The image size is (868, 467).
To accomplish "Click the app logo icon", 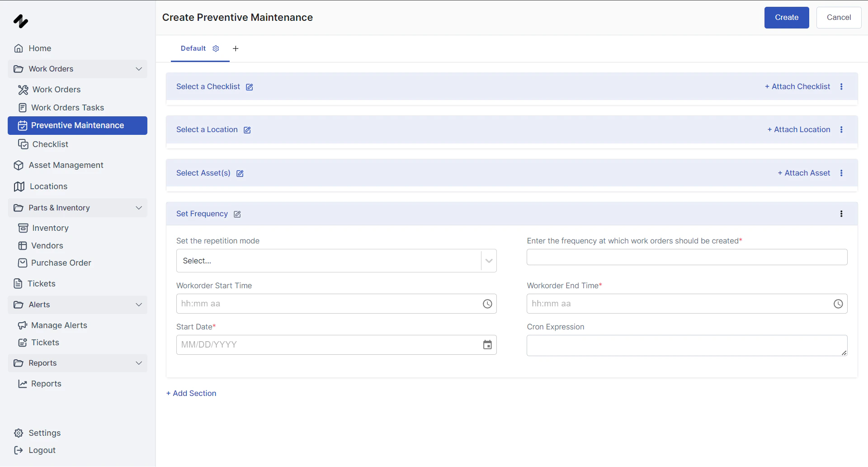I will point(21,21).
